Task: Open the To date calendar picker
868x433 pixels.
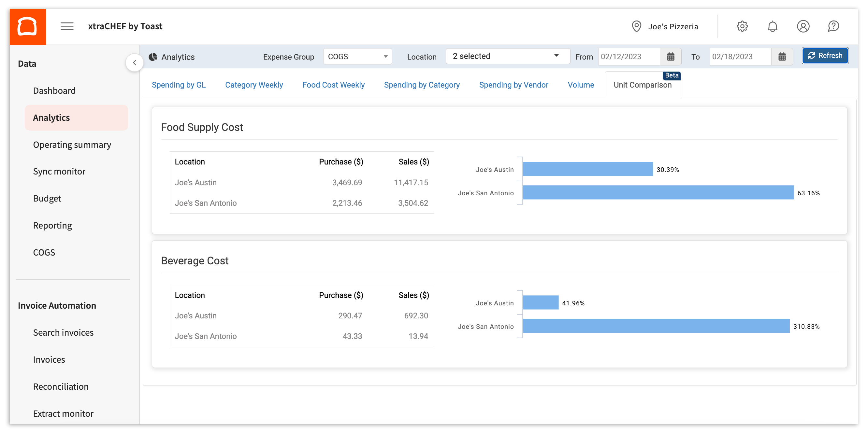Action: click(782, 57)
